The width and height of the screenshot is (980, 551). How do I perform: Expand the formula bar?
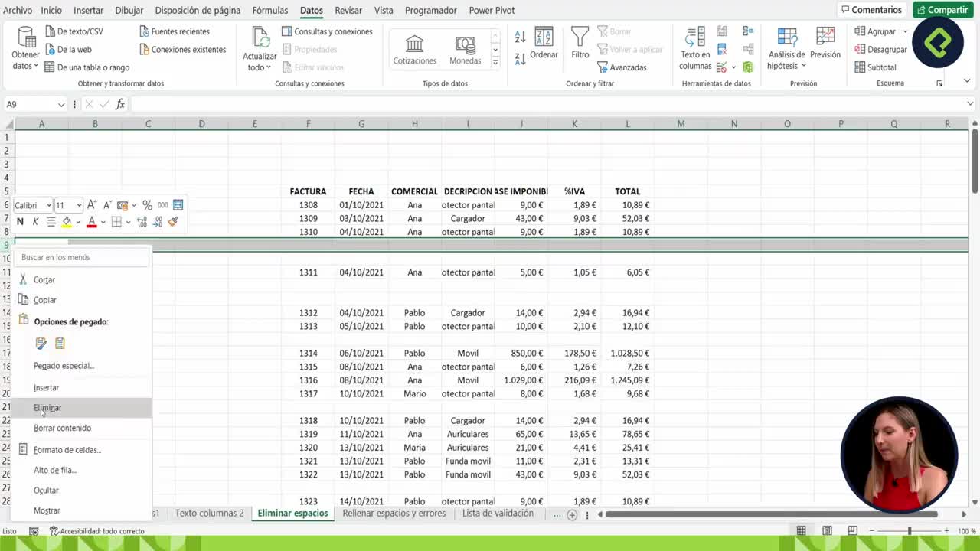[x=971, y=104]
